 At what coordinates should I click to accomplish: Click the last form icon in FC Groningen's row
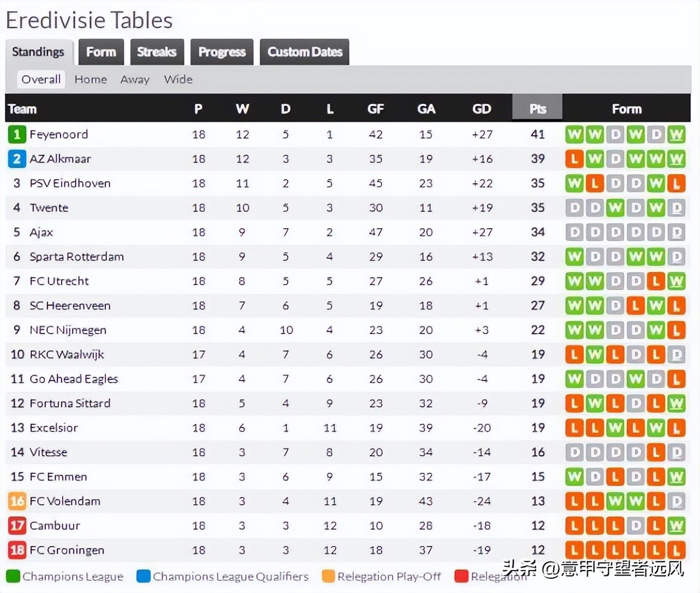point(676,550)
